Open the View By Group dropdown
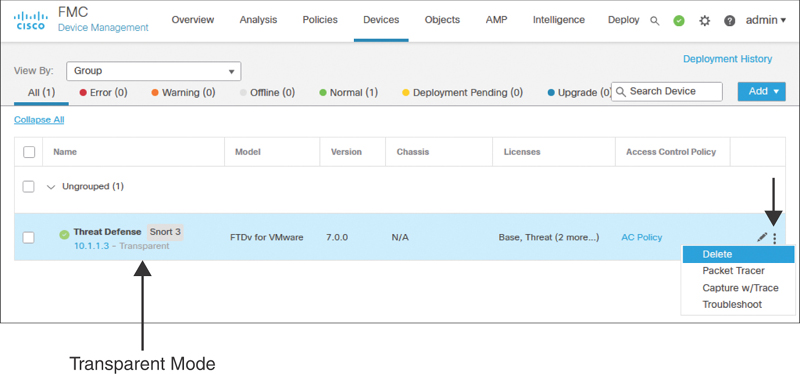The width and height of the screenshot is (800, 374). tap(154, 71)
